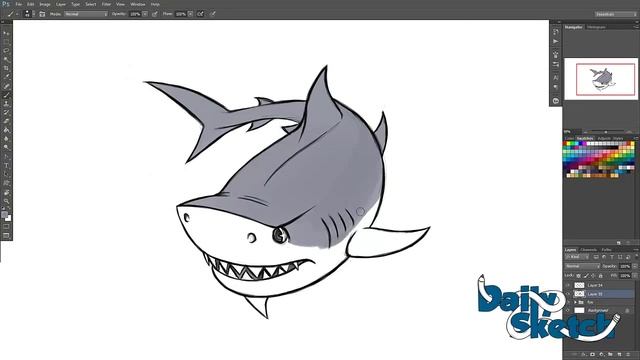Click the Navigator zoom slider
This screenshot has width=640, height=360.
pos(606,132)
